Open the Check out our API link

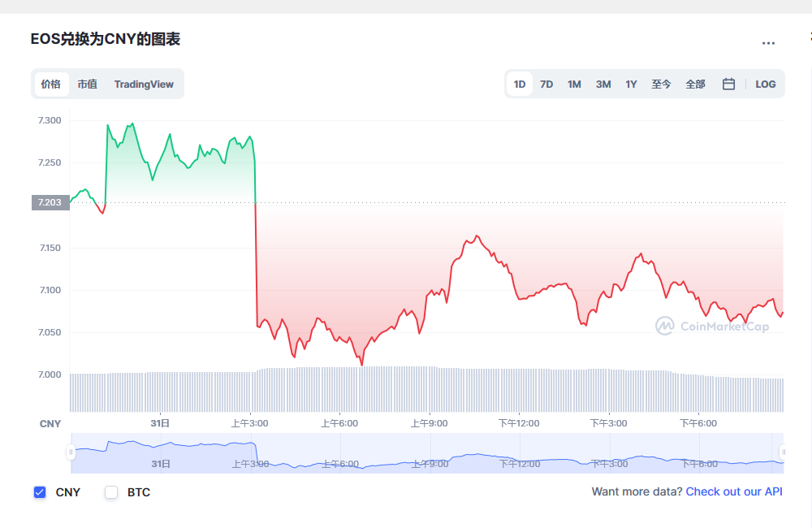(734, 491)
